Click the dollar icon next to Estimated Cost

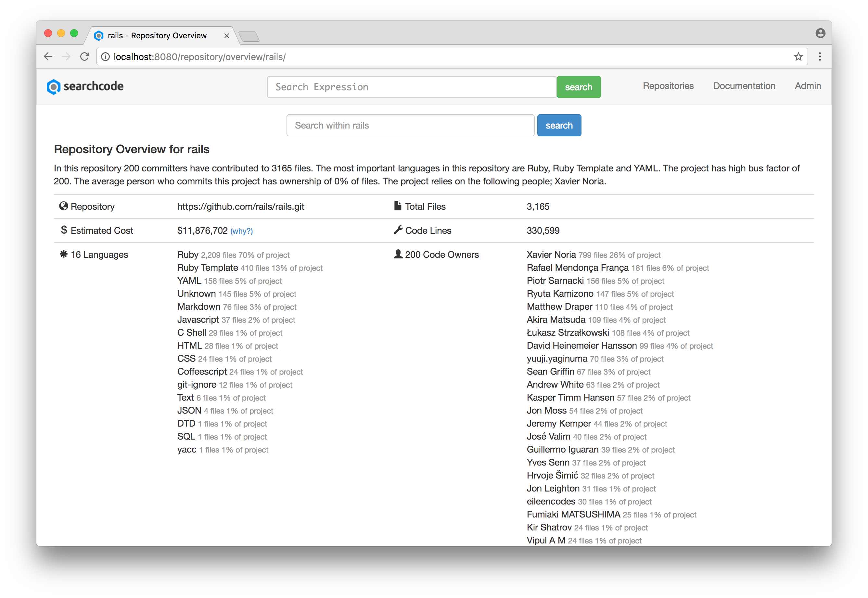(x=63, y=230)
